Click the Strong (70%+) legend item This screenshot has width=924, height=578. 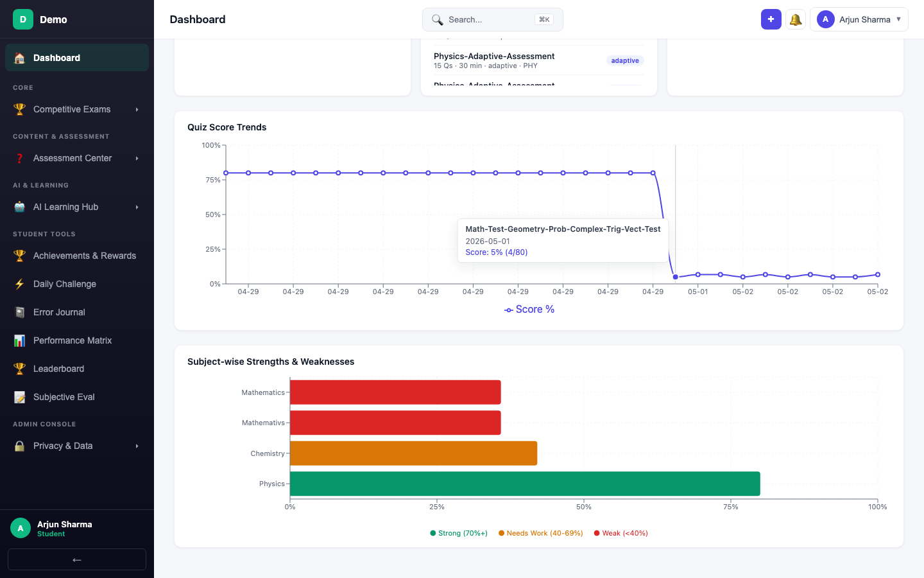459,533
